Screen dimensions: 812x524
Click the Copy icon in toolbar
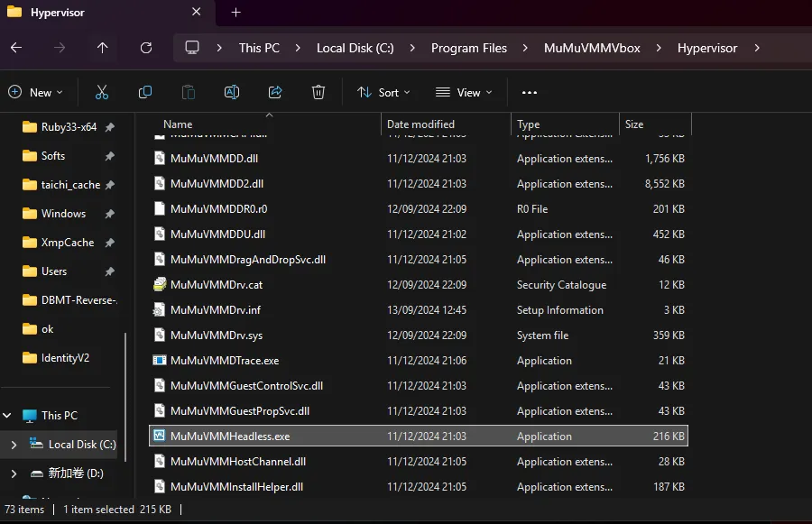click(145, 92)
